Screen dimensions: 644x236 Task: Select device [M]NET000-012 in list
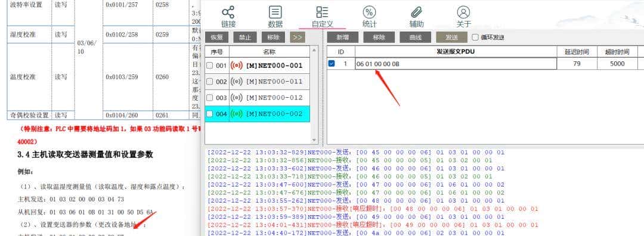point(274,98)
